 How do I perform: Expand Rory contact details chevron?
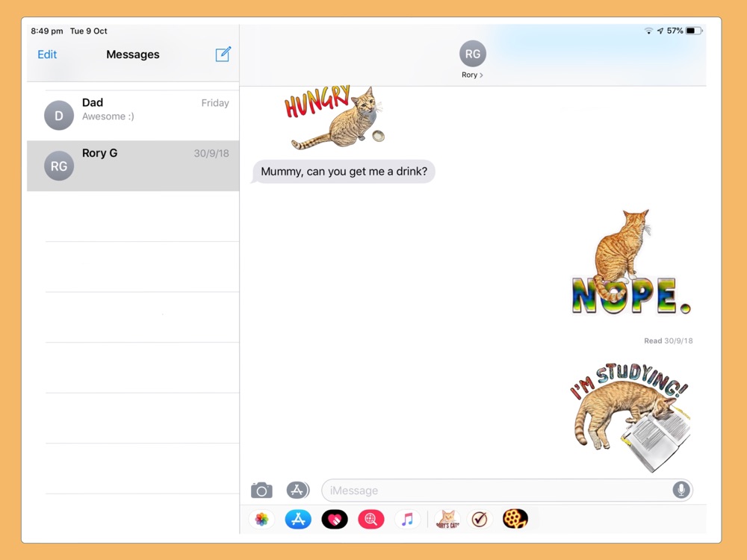point(481,75)
